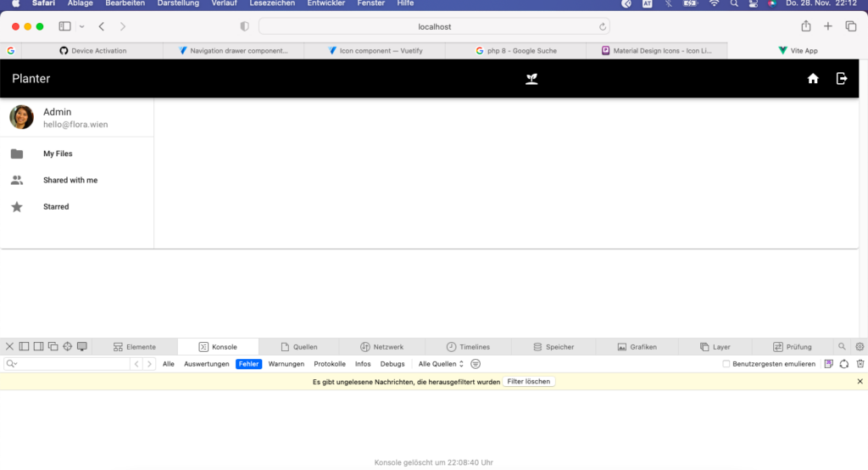Viewport: 868px width, 470px height.
Task: Open the Speicher inspector tab
Action: tap(554, 347)
